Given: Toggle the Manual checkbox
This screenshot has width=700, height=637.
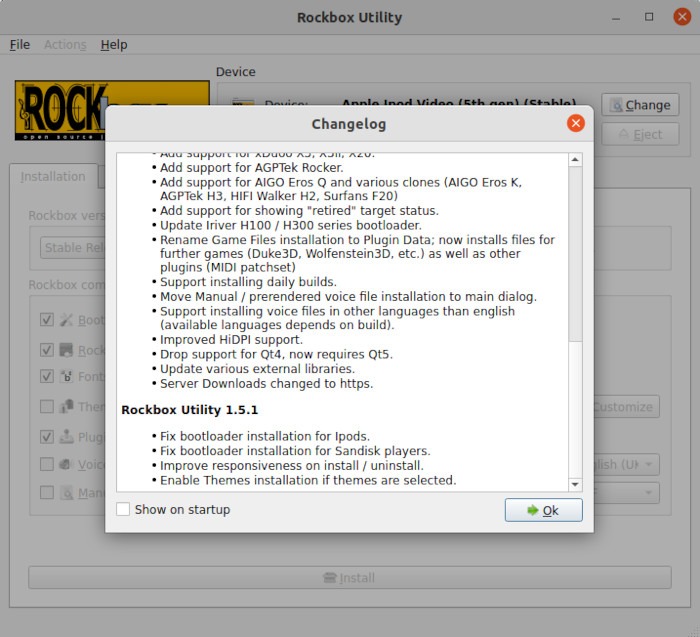Looking at the screenshot, I should [47, 492].
